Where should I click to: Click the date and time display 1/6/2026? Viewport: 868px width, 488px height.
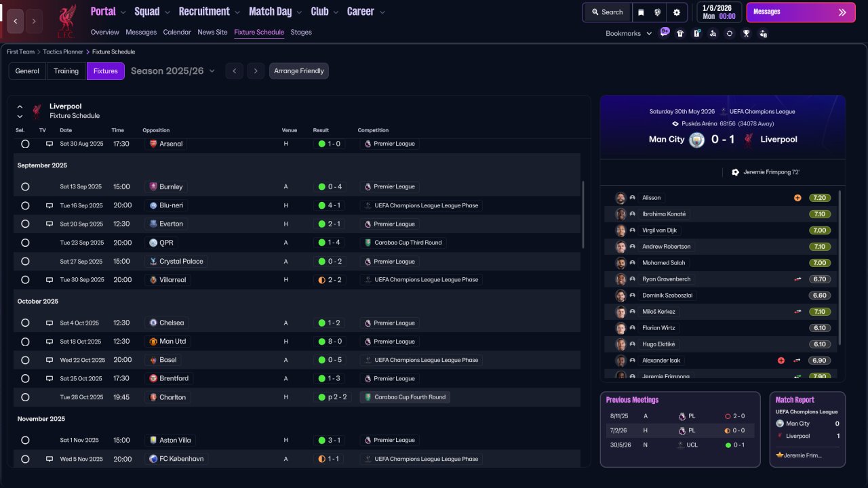click(718, 12)
